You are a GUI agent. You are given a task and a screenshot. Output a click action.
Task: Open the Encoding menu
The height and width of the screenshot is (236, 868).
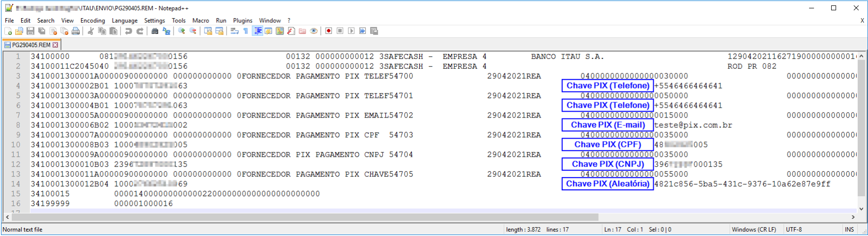(93, 21)
